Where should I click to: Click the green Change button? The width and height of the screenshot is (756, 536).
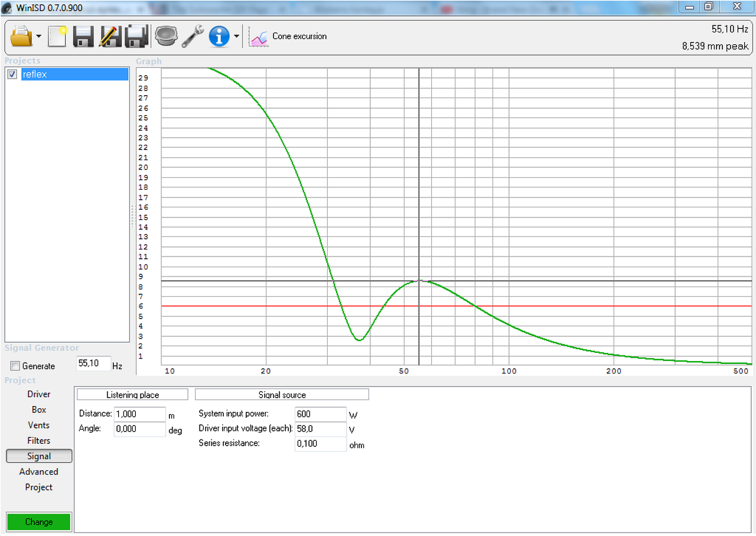[x=39, y=522]
